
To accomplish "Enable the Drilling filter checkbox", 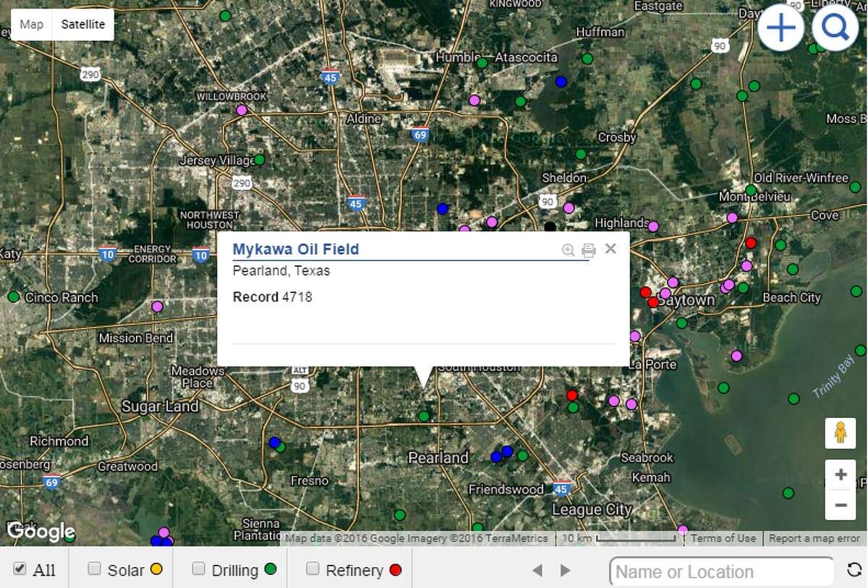I will (198, 569).
